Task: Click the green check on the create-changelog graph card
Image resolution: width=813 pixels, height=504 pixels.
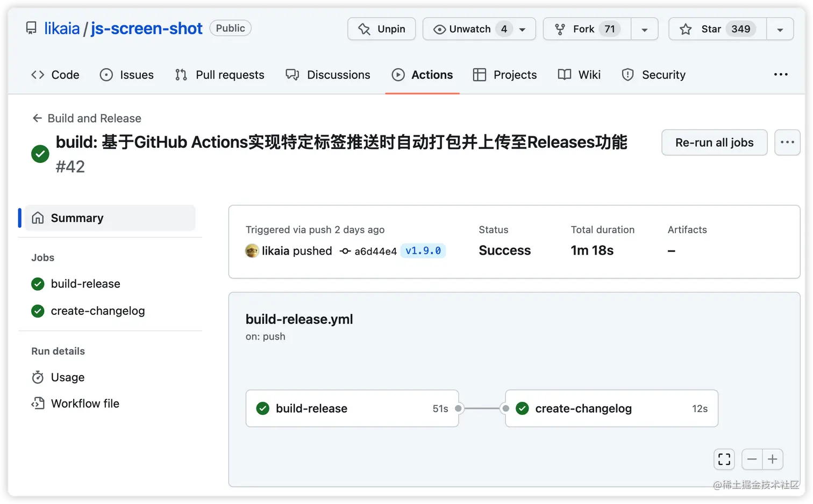Action: [522, 408]
